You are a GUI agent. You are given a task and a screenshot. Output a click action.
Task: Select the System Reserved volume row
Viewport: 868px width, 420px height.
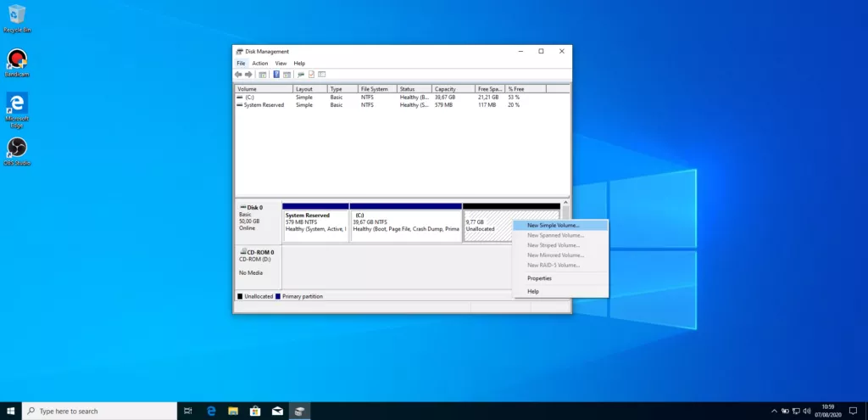point(263,105)
